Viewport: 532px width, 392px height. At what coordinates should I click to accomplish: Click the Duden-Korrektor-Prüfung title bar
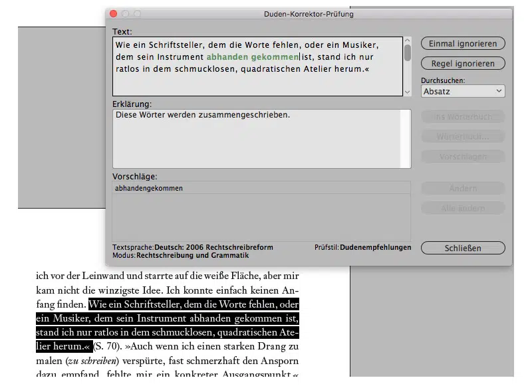point(309,14)
